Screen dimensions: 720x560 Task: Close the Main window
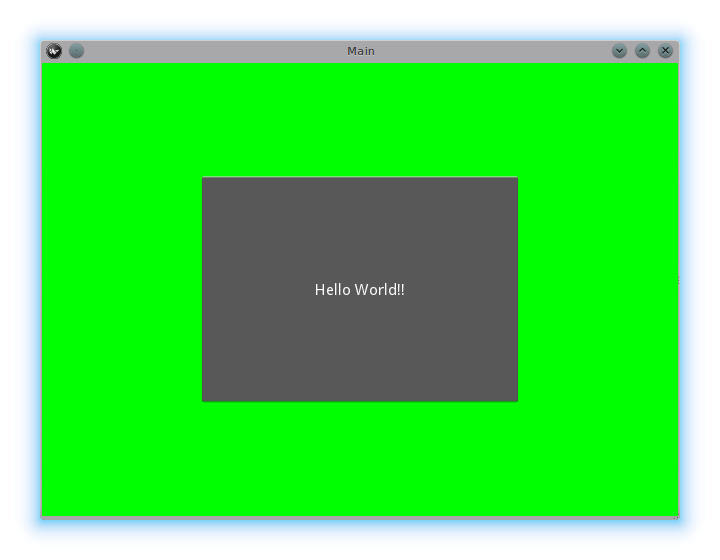coord(665,51)
